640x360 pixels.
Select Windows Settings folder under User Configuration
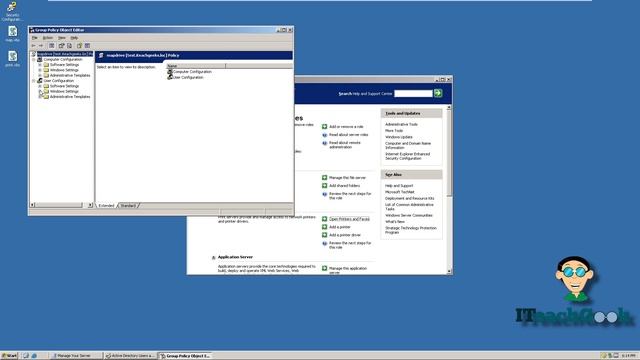tap(64, 91)
